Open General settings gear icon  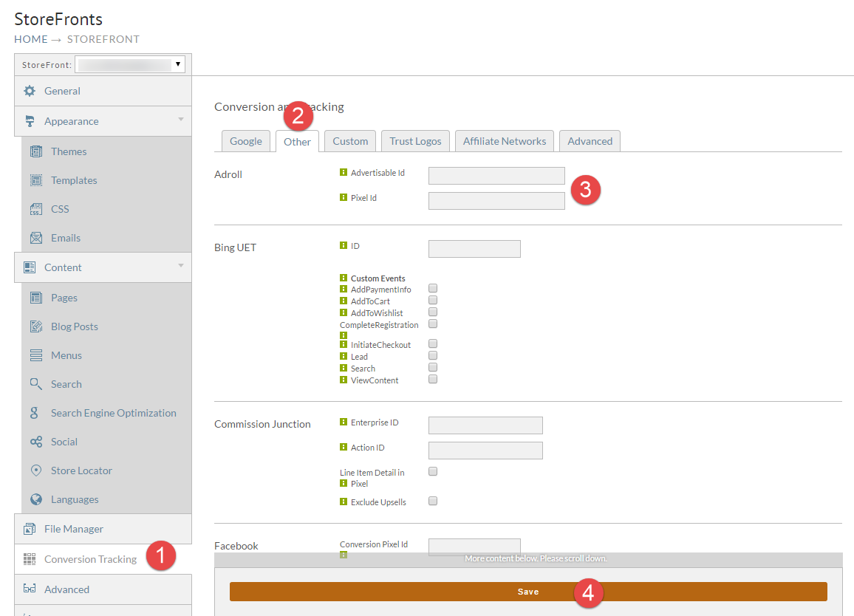pyautogui.click(x=30, y=91)
